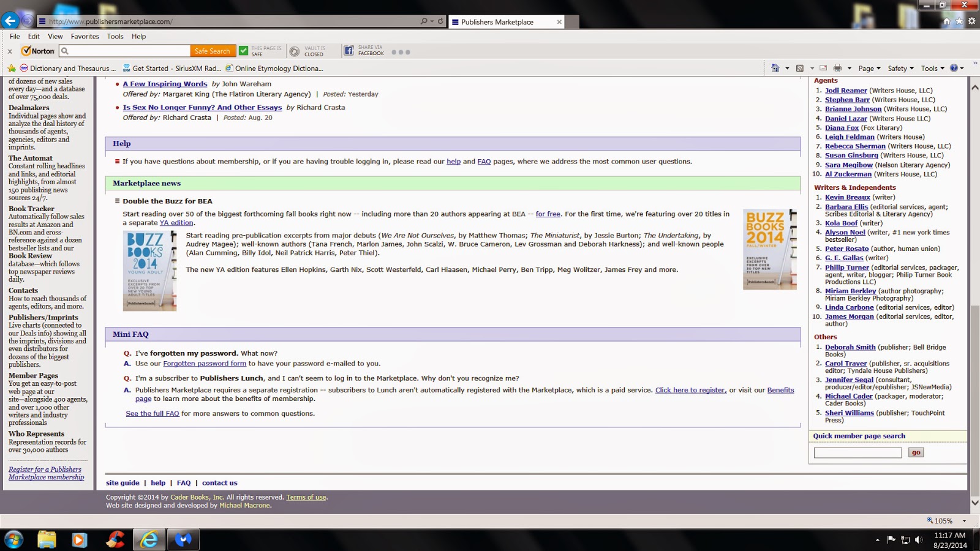Click the Internet Explorer taskbar icon

(149, 539)
